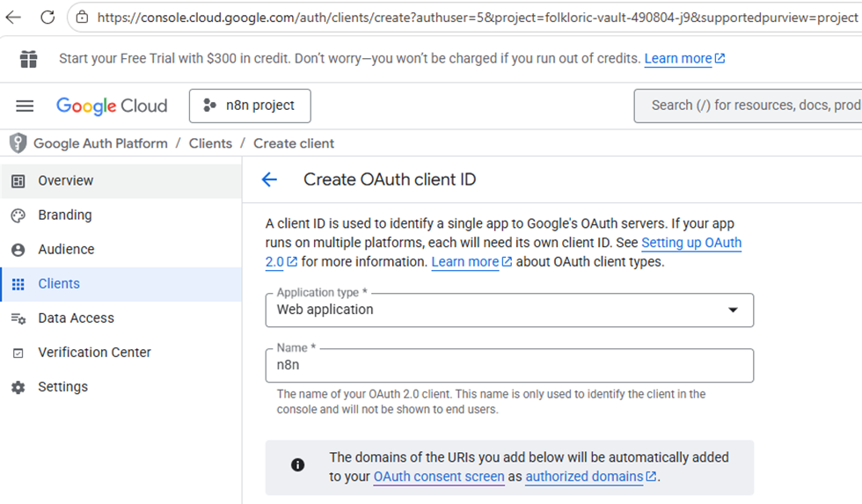The width and height of the screenshot is (862, 504).
Task: Select Branding in the sidebar
Action: (x=64, y=215)
